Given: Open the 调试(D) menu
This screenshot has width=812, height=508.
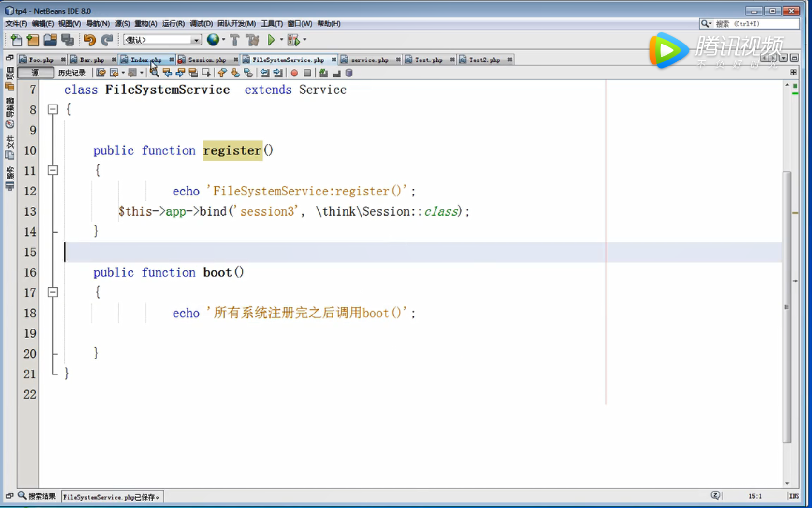Looking at the screenshot, I should coord(201,23).
